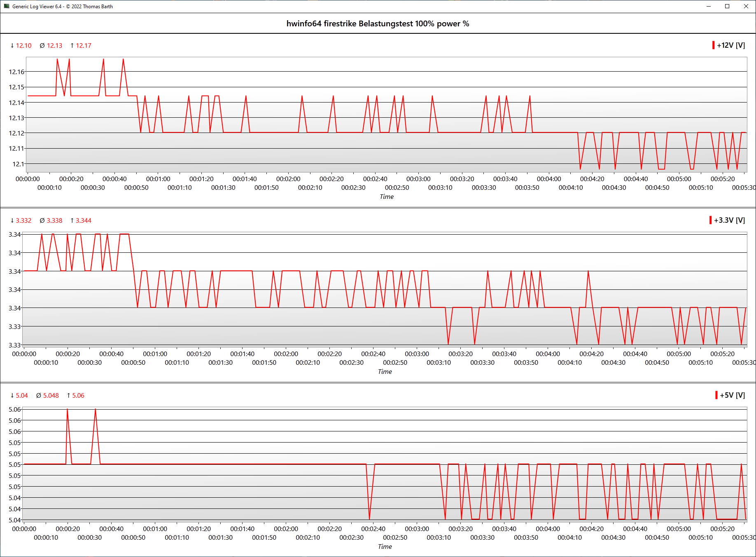This screenshot has height=557, width=756.
Task: Click the red +12V legend color marker
Action: point(713,45)
